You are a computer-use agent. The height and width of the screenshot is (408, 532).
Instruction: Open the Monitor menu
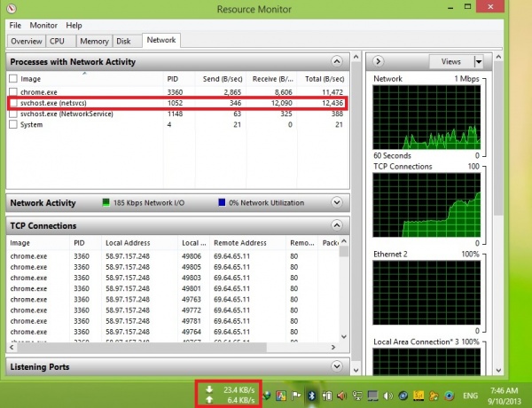click(43, 26)
